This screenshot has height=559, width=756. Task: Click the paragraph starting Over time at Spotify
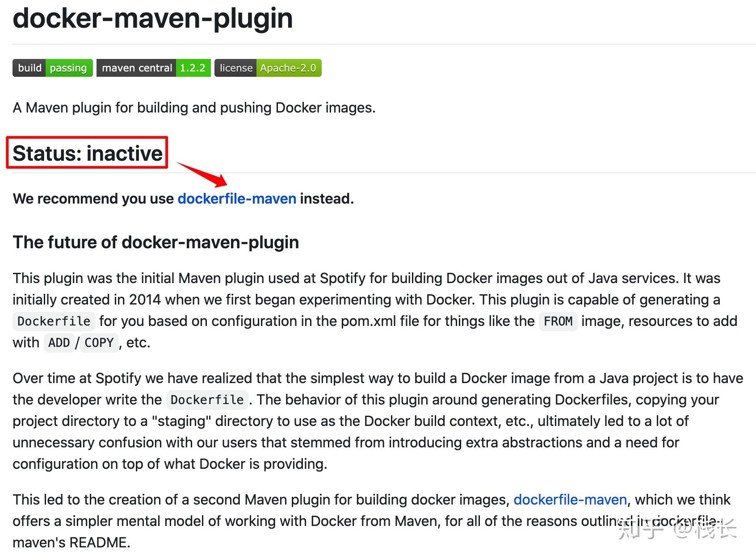pos(378,421)
